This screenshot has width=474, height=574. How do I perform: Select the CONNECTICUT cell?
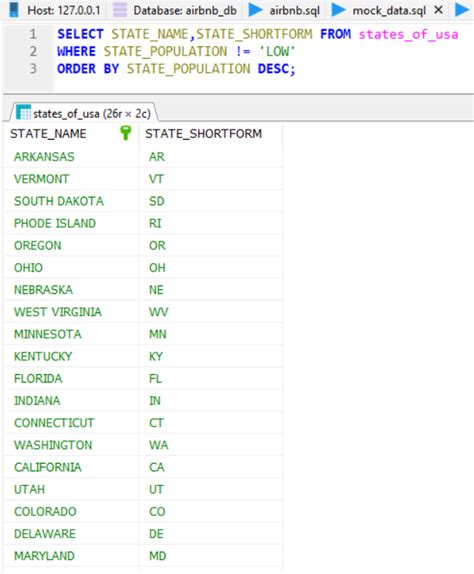coord(71,423)
